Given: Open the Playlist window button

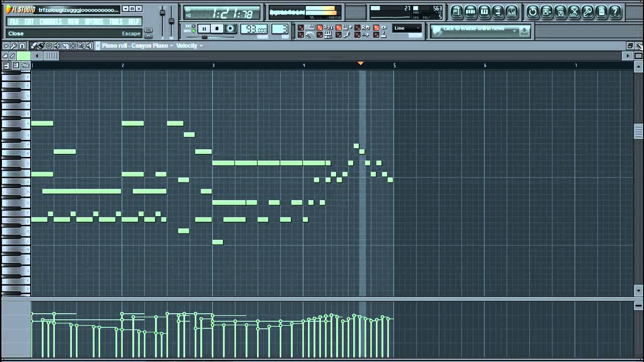Looking at the screenshot, I should 457,12.
